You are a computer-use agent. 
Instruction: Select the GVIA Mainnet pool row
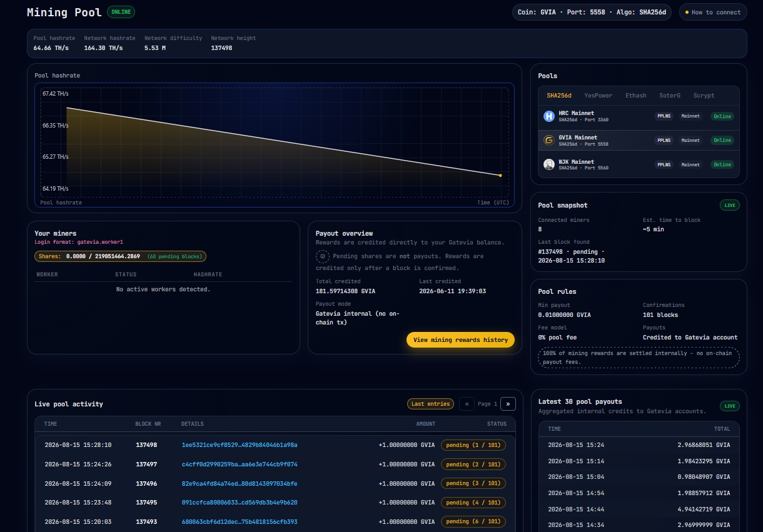click(x=639, y=140)
